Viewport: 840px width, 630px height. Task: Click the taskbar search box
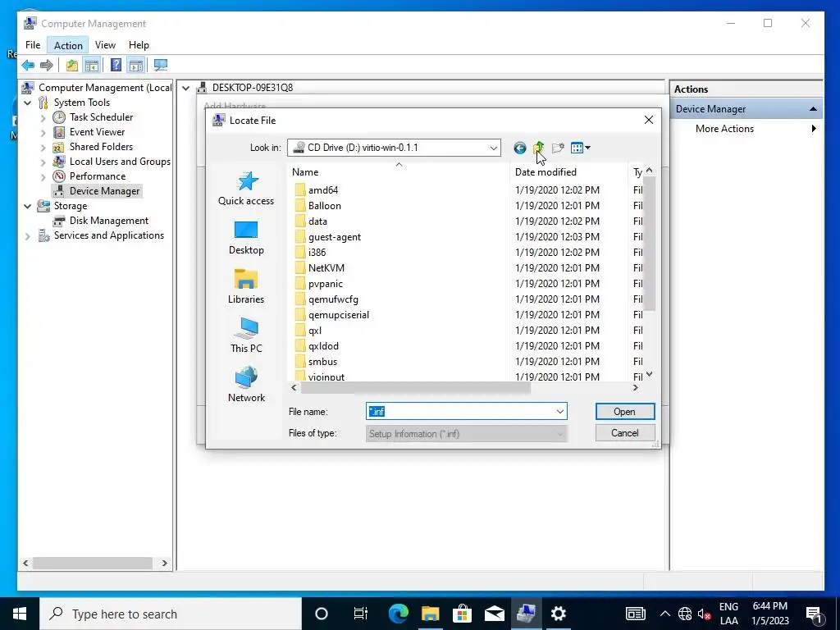[x=171, y=614]
